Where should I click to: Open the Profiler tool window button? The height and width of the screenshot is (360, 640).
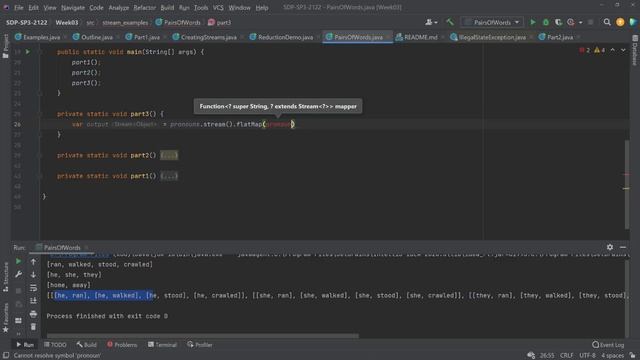pos(200,345)
